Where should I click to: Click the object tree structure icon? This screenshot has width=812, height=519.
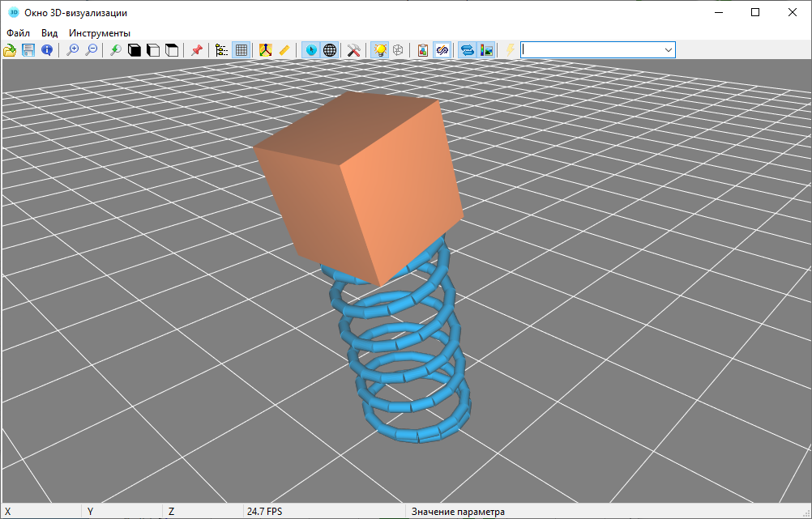pos(222,50)
